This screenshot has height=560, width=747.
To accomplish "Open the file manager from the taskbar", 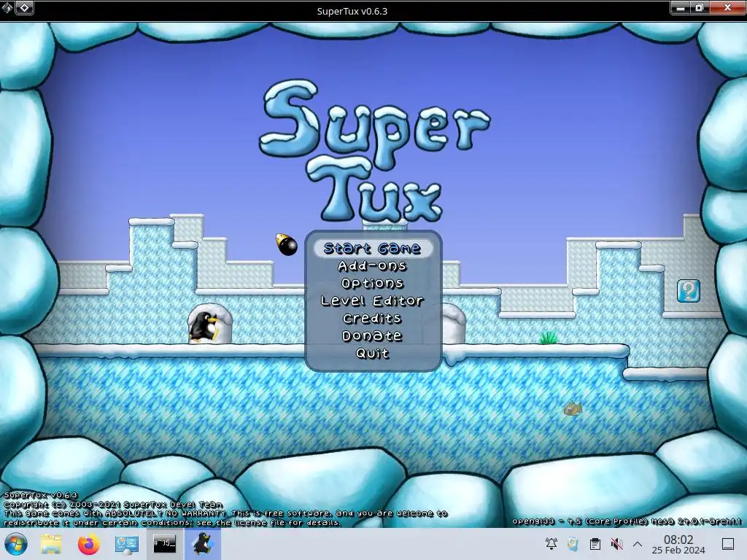I will pos(51,544).
